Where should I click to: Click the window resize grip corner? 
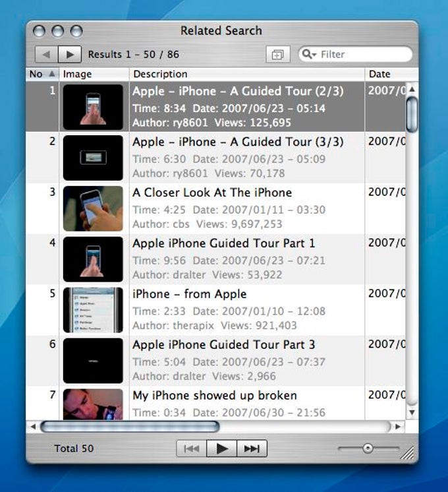[408, 453]
